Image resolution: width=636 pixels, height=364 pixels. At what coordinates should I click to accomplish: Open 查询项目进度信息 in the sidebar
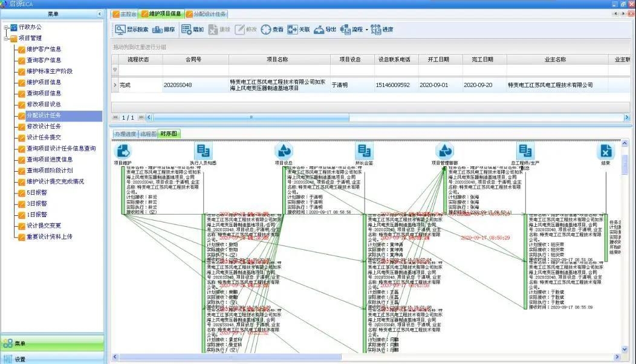pos(50,159)
